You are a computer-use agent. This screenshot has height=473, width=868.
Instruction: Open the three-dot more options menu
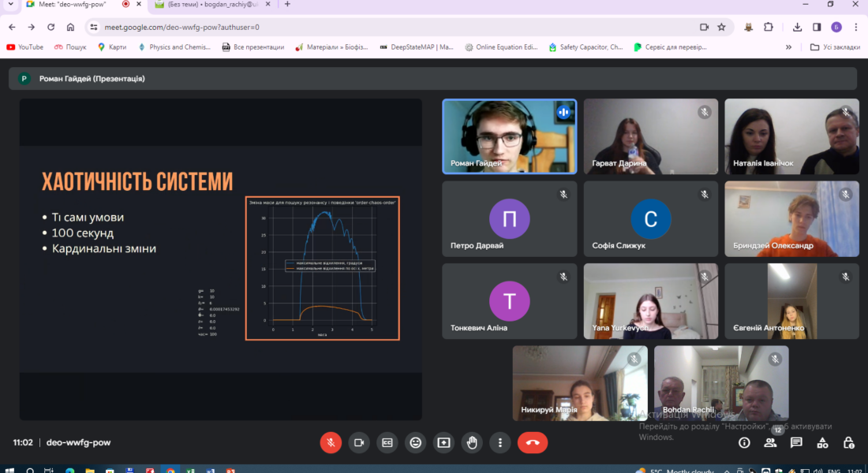(499, 442)
